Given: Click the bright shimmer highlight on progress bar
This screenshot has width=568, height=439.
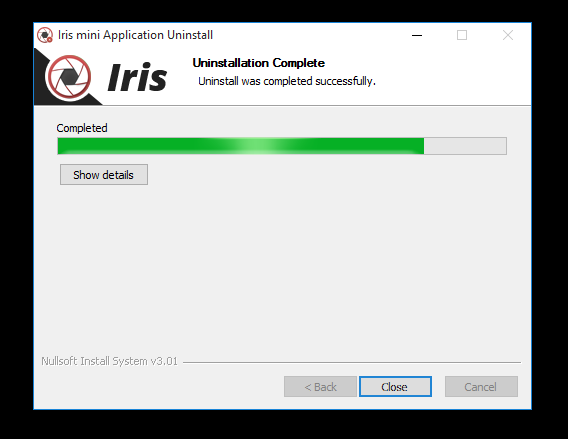Looking at the screenshot, I should (x=254, y=146).
